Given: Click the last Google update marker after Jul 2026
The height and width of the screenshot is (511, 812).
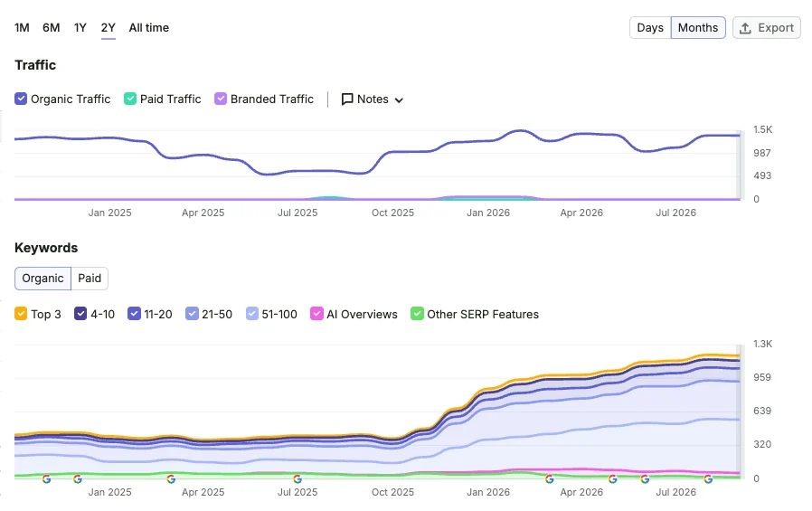Looking at the screenshot, I should coord(708,479).
